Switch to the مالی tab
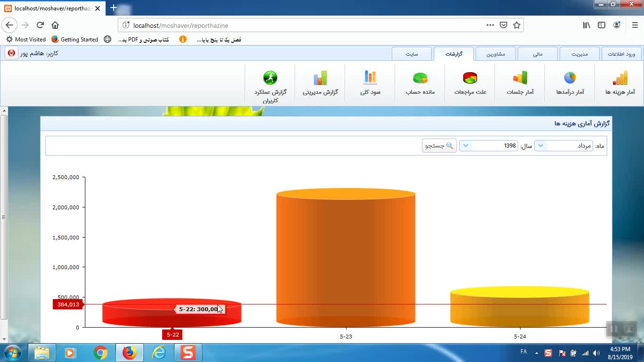Image resolution: width=644 pixels, height=362 pixels. click(537, 54)
